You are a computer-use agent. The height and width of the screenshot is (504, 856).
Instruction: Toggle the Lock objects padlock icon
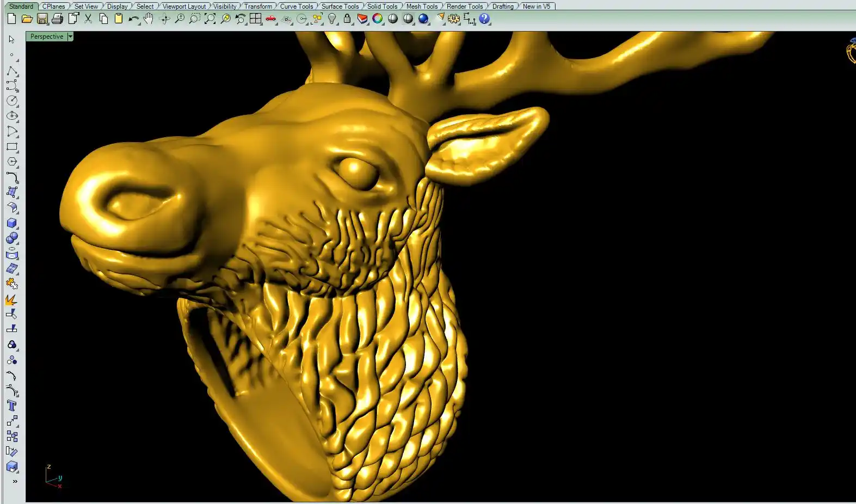tap(347, 19)
